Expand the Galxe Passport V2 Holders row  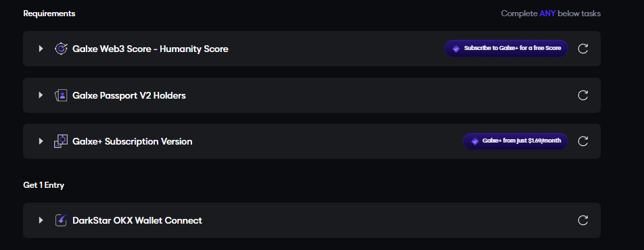click(x=41, y=96)
